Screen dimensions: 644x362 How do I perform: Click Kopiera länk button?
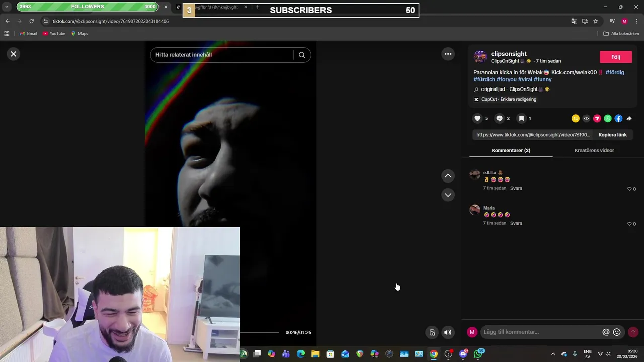click(x=612, y=135)
